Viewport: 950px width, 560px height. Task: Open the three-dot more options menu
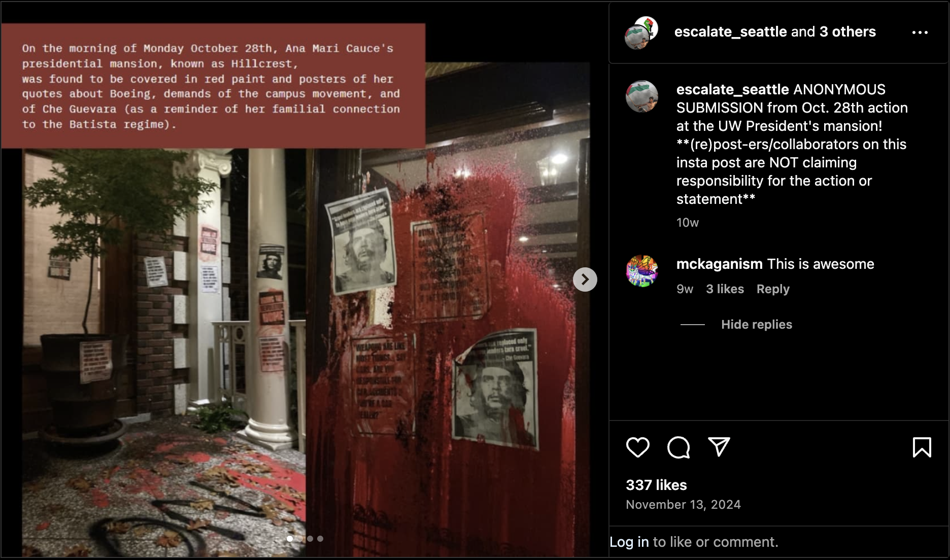(920, 32)
